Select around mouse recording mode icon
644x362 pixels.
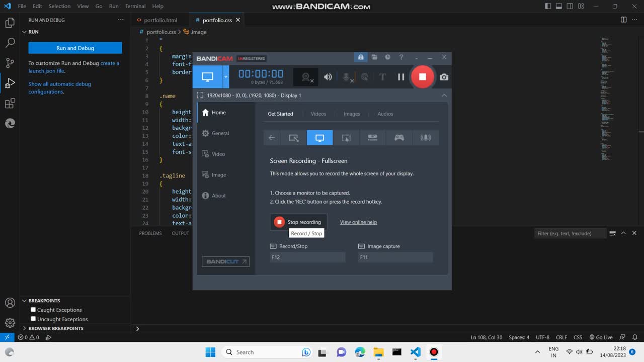coord(346,138)
